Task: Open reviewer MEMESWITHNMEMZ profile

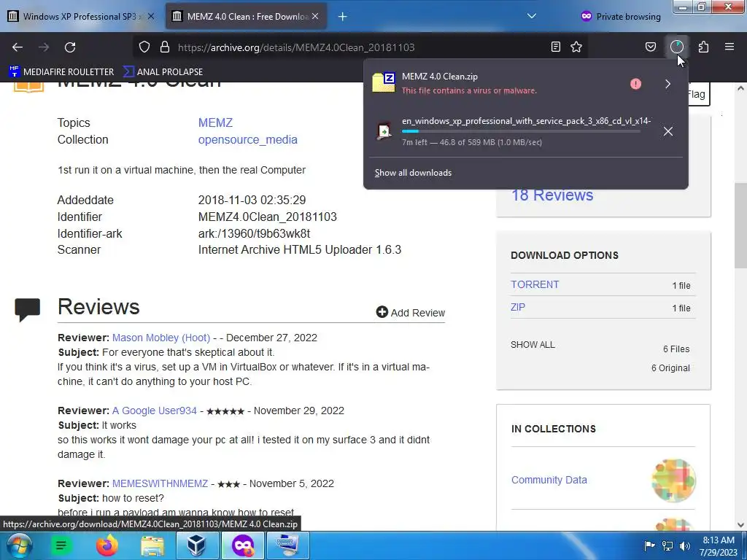Action: (x=160, y=483)
